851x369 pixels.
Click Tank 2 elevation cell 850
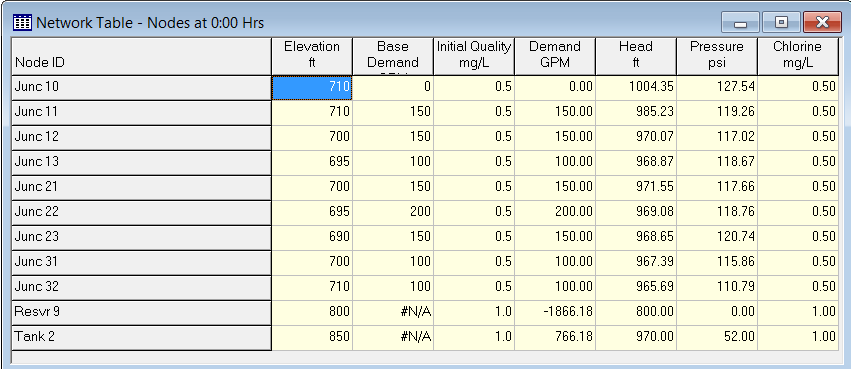coord(312,338)
